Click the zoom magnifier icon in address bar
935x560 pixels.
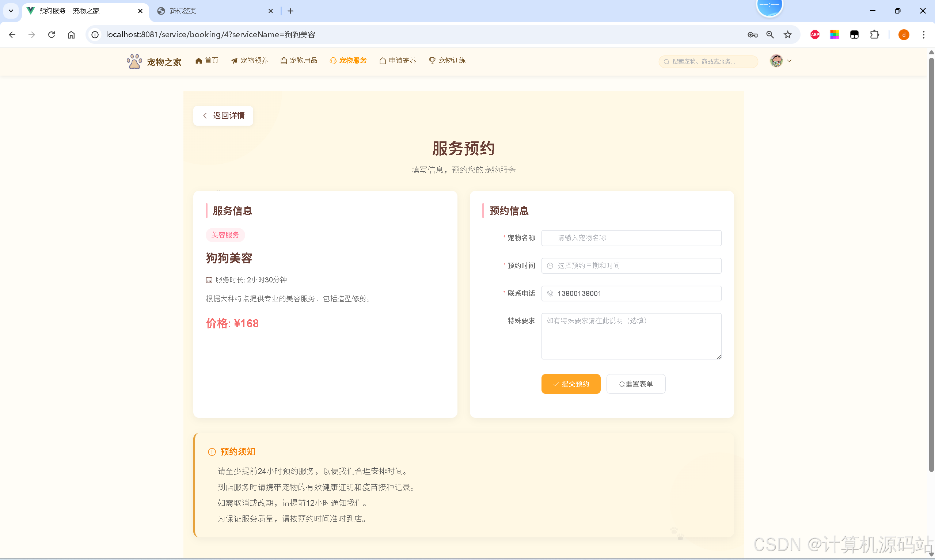point(770,35)
